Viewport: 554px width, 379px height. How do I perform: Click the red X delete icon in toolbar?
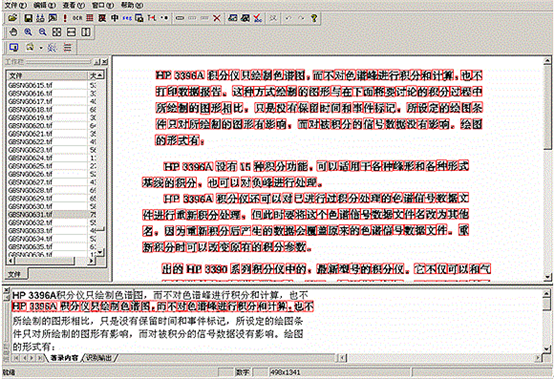(217, 18)
